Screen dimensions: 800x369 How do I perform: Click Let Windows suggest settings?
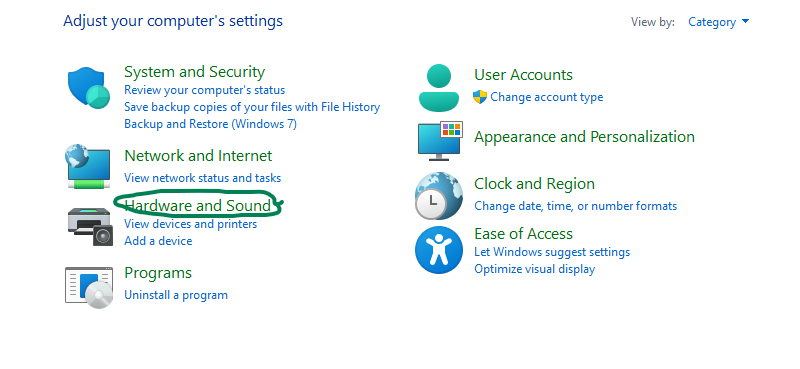[552, 252]
